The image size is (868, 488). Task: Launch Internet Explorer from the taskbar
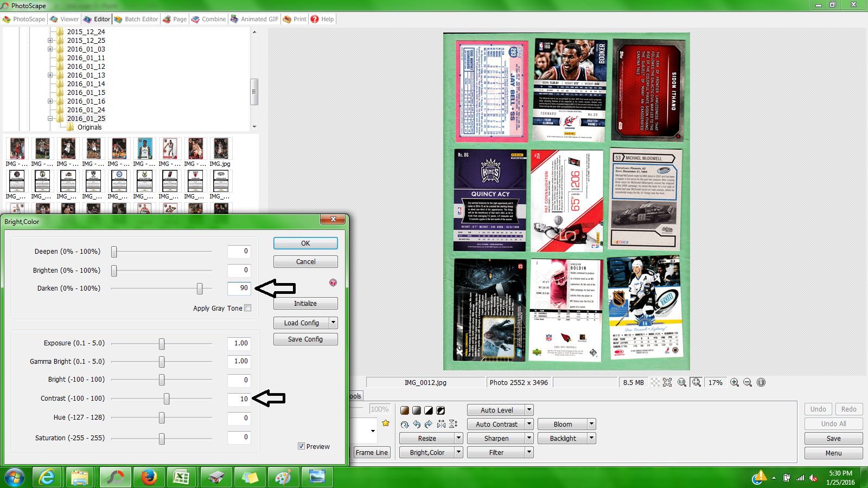point(47,477)
